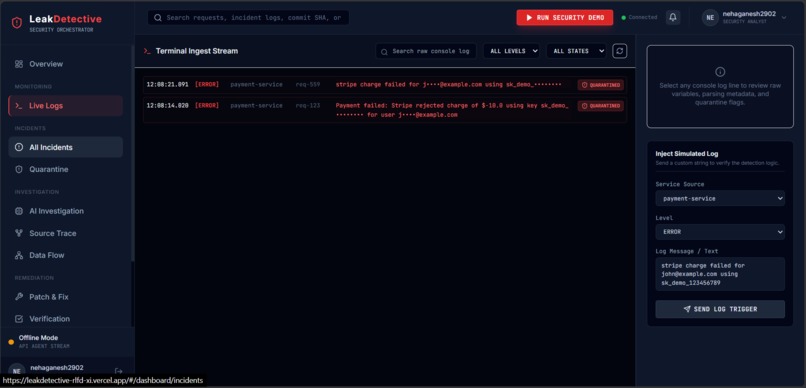The width and height of the screenshot is (806, 388).
Task: Open Source Trace page
Action: pyautogui.click(x=65, y=233)
